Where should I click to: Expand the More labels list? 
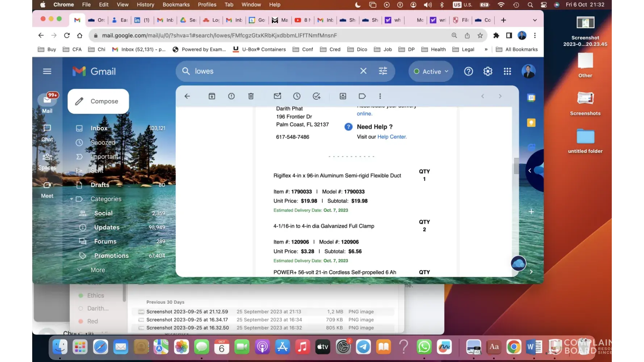pos(97,270)
